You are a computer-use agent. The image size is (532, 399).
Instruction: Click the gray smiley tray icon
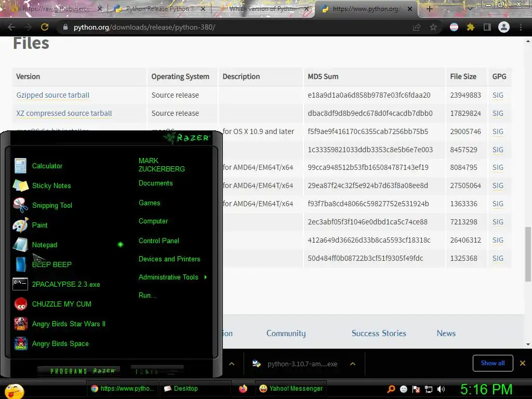tap(403, 389)
